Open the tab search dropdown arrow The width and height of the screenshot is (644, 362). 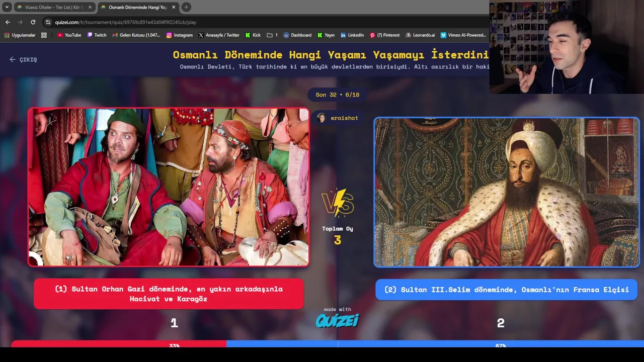coord(7,7)
